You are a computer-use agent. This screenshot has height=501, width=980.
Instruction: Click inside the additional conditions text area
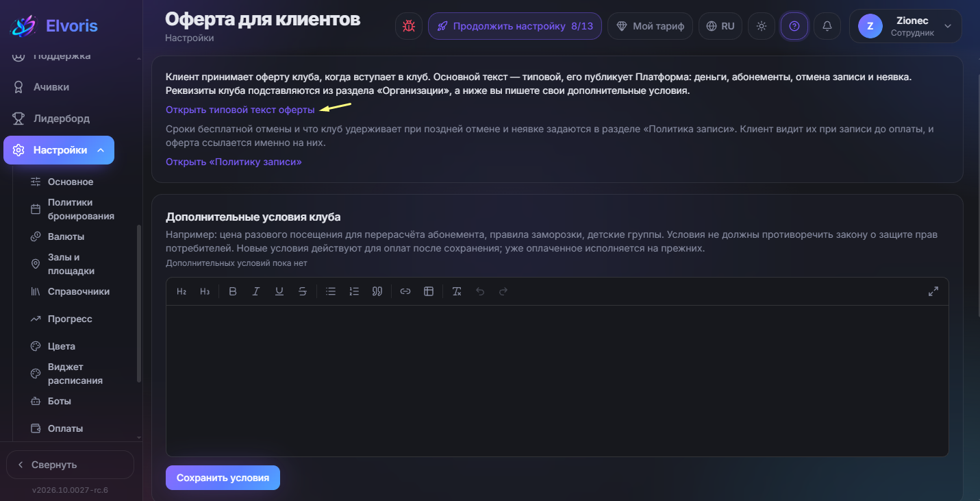(557, 380)
